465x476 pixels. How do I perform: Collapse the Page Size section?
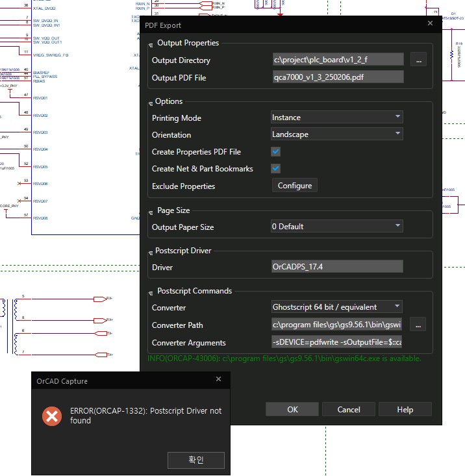(x=151, y=213)
